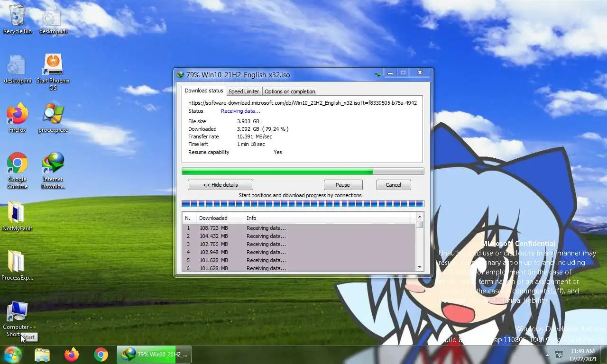Show hidden system tray icons

coord(547,355)
